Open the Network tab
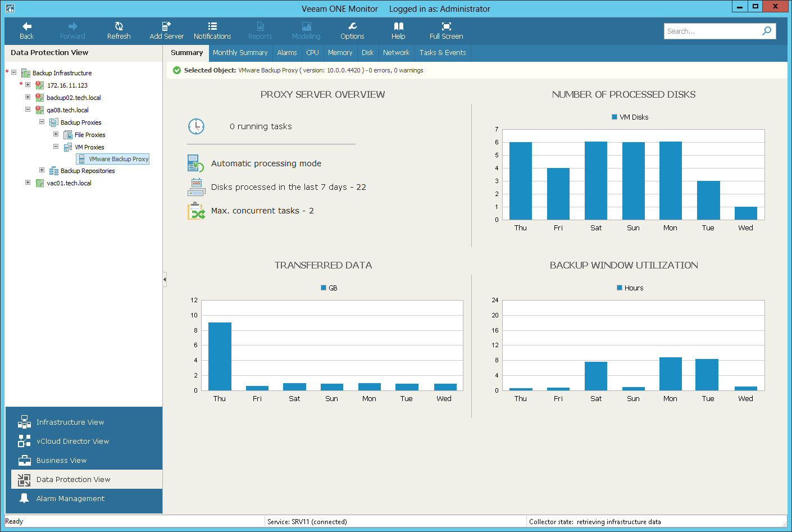This screenshot has height=532, width=792. pos(396,53)
